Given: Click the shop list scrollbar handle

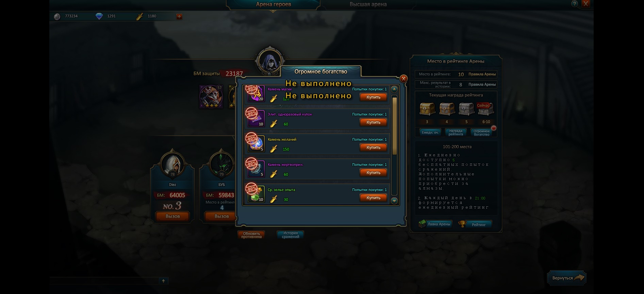Looking at the screenshot, I should (x=395, y=125).
